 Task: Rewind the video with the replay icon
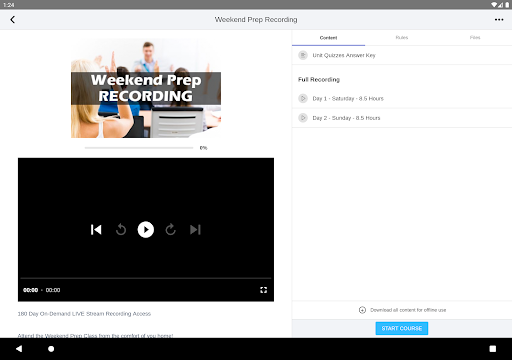121,230
